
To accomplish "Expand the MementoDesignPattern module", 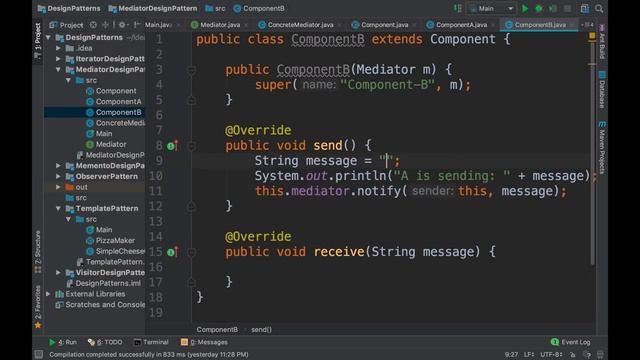I will pyautogui.click(x=58, y=166).
